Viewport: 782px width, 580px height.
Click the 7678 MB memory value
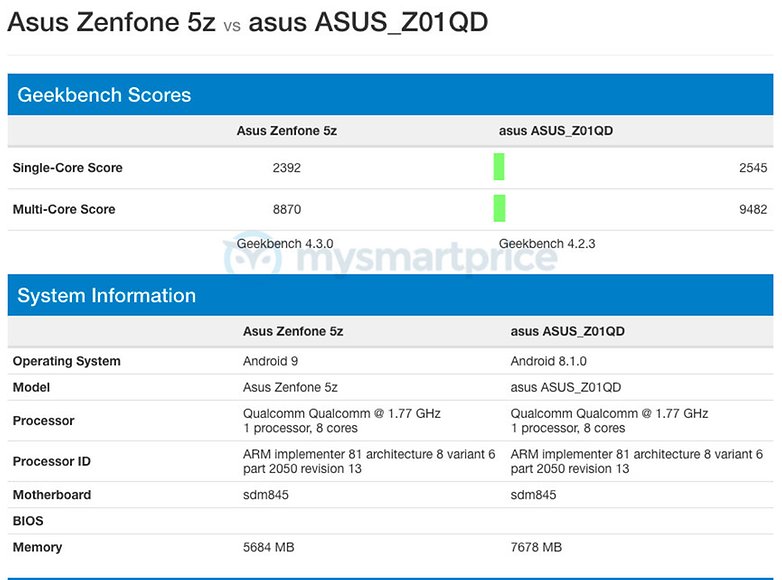pyautogui.click(x=536, y=547)
